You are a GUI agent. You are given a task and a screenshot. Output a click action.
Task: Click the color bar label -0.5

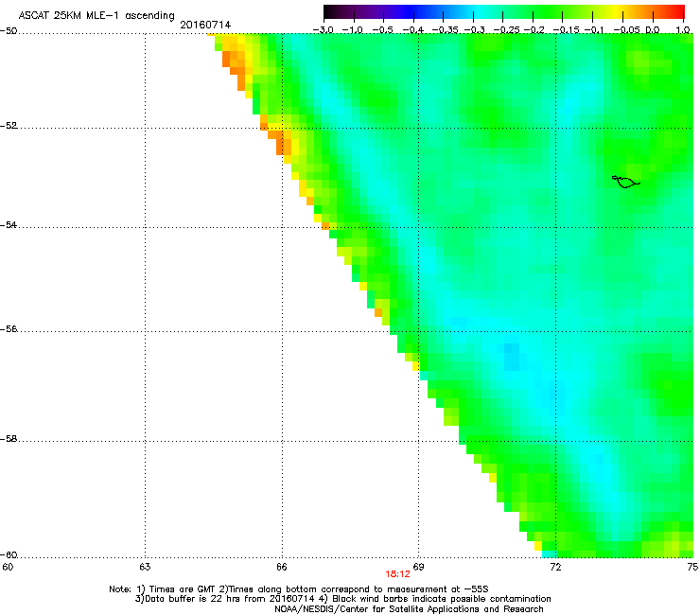(x=383, y=30)
